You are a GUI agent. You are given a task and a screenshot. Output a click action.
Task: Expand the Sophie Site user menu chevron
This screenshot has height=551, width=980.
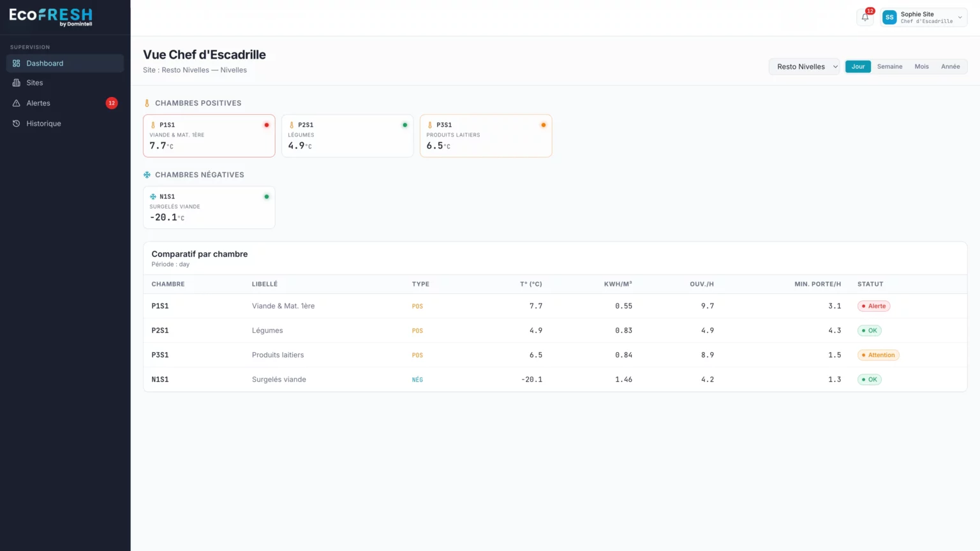coord(960,17)
